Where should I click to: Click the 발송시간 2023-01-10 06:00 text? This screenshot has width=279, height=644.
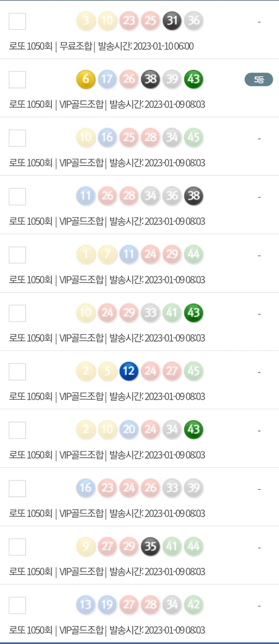click(146, 46)
